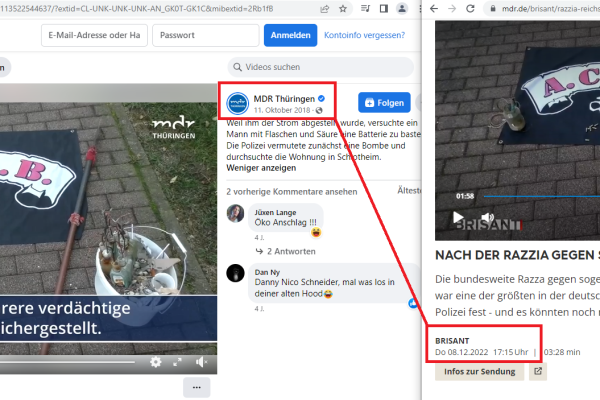The width and height of the screenshot is (600, 400).
Task: Reload the mdr.de page
Action: [x=470, y=8]
